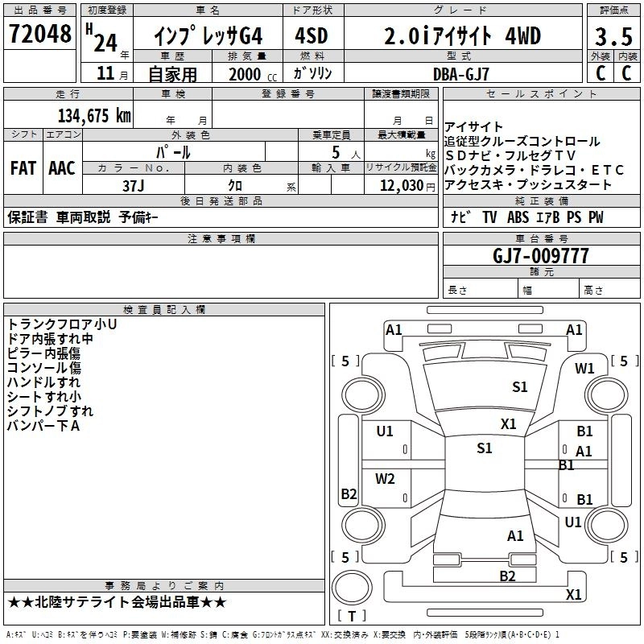Click the overall grade score 3.5
The image size is (644, 644).
coord(613,36)
